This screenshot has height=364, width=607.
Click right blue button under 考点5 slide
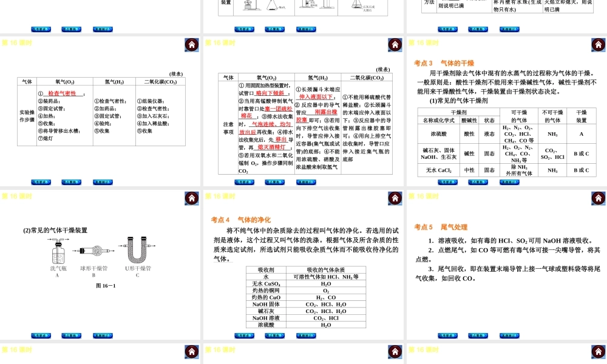tap(509, 335)
